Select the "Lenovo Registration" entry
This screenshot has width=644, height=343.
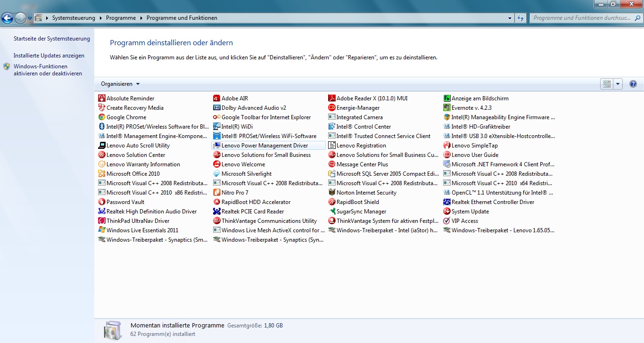coord(357,146)
